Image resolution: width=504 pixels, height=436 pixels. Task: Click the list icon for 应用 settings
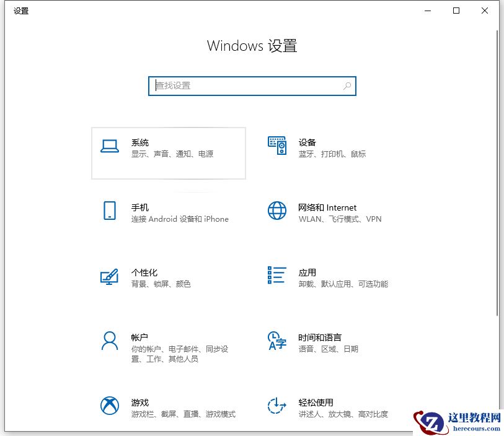click(276, 276)
